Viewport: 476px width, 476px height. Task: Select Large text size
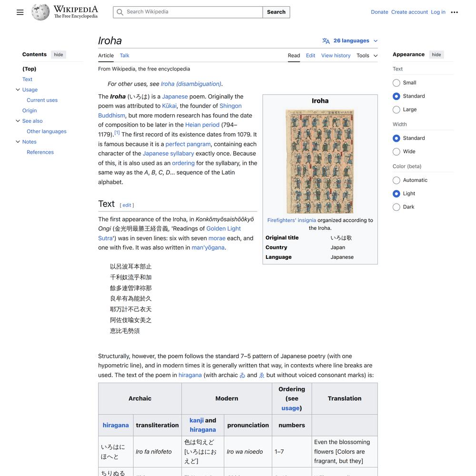[396, 109]
